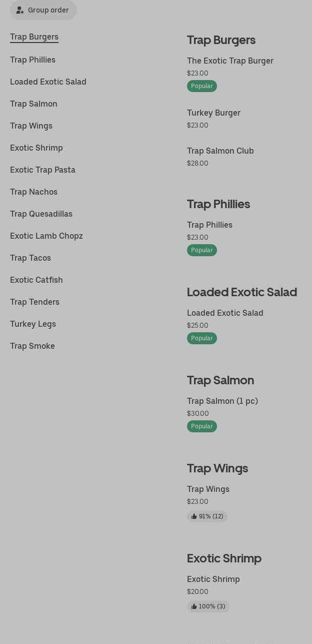Click the thumbs-up rating on Exotic Shrimp
The image size is (312, 644).
click(208, 606)
